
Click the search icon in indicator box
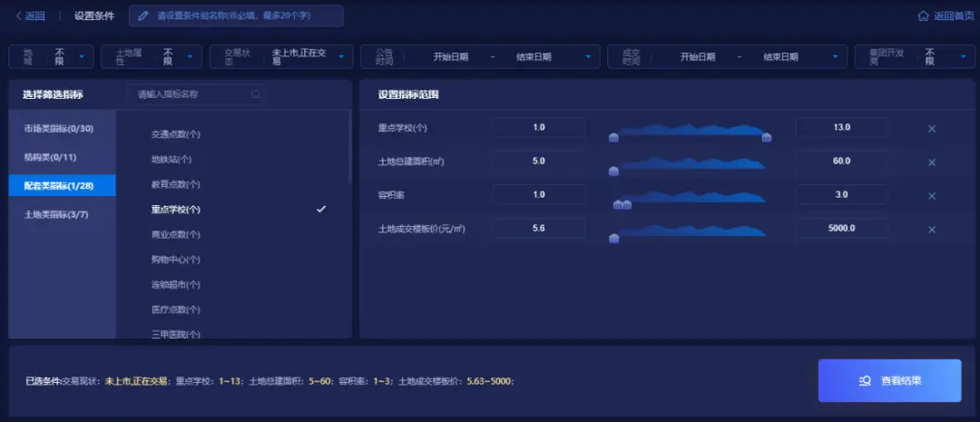tap(256, 94)
